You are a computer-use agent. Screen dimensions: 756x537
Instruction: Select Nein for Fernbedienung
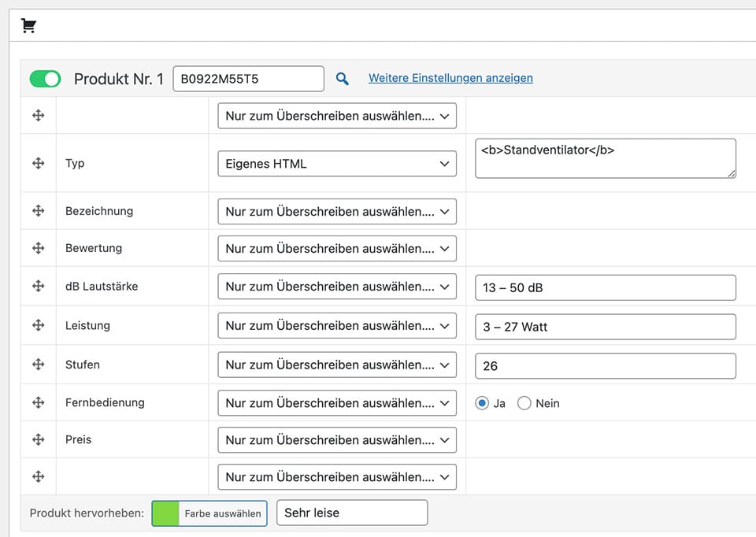click(524, 403)
